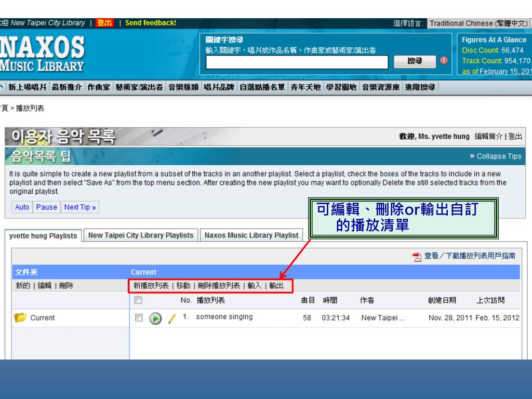Open Naxos Music Library Playlist tab
This screenshot has height=399, width=532.
pyautogui.click(x=251, y=235)
